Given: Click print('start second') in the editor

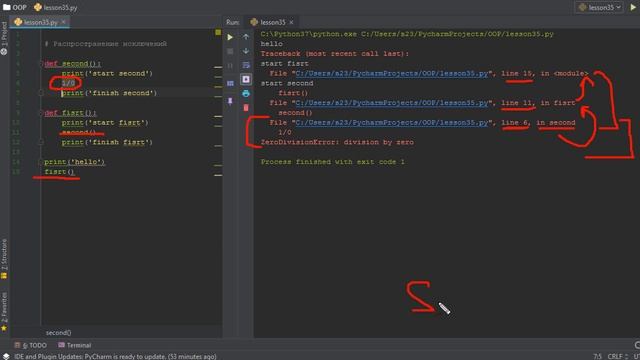Looking at the screenshot, I should [107, 73].
